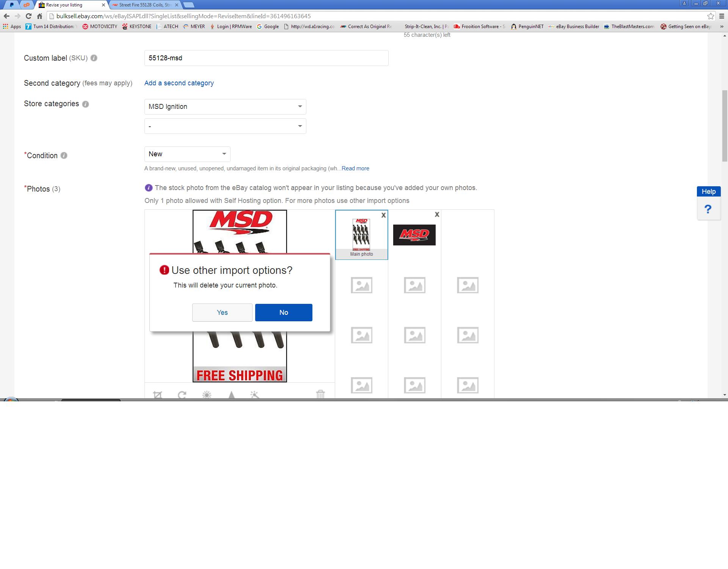Open MOTOVICITY bookmark
The height and width of the screenshot is (569, 728).
100,27
